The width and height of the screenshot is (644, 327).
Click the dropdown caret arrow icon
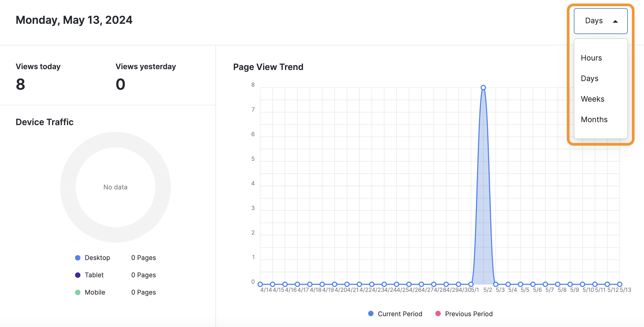pos(615,21)
